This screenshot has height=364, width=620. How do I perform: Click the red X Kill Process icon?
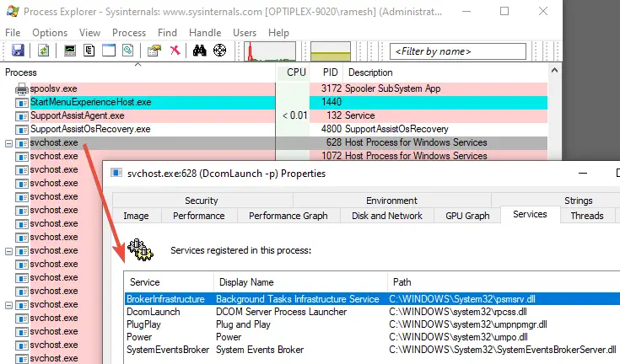coord(175,51)
